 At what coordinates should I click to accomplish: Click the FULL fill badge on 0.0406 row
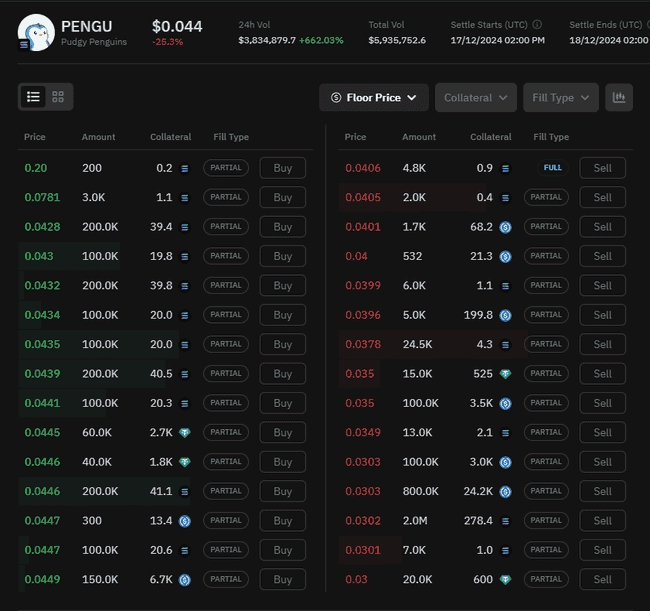[x=552, y=168]
